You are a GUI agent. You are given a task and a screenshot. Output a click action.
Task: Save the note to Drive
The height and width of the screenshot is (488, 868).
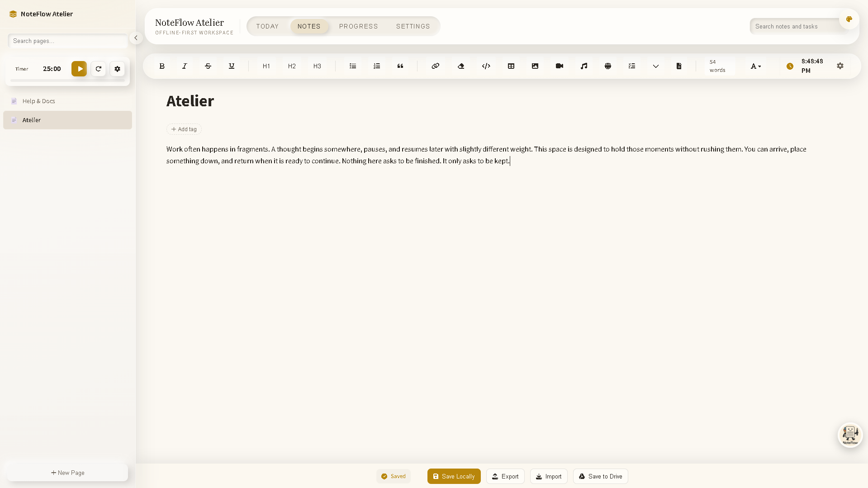(x=600, y=476)
